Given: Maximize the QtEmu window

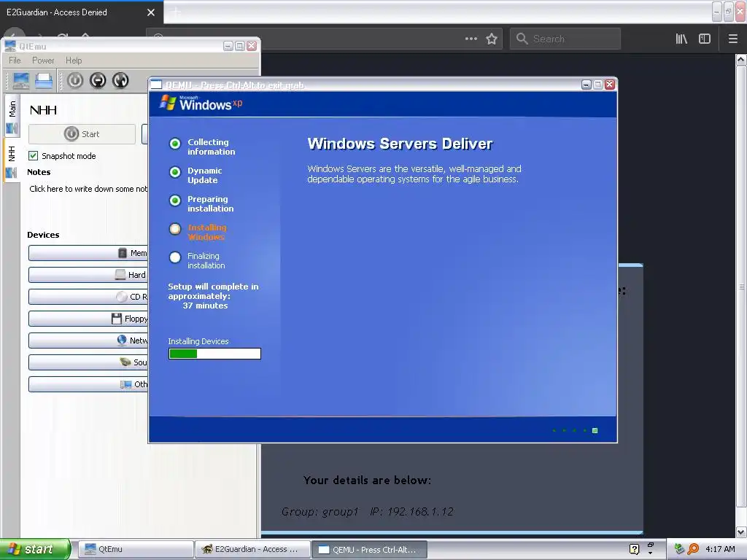Looking at the screenshot, I should (239, 46).
